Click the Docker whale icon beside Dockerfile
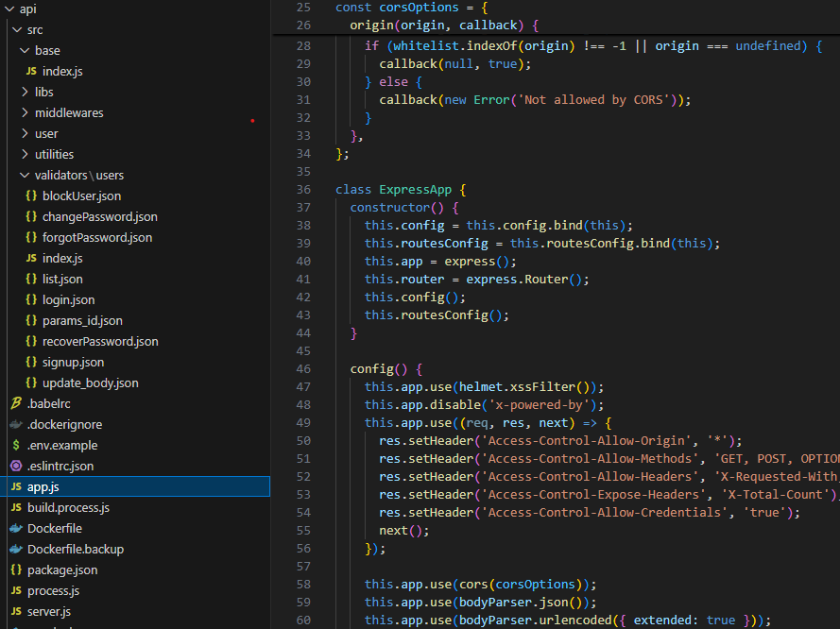Viewport: 840px width, 629px height. (16, 529)
